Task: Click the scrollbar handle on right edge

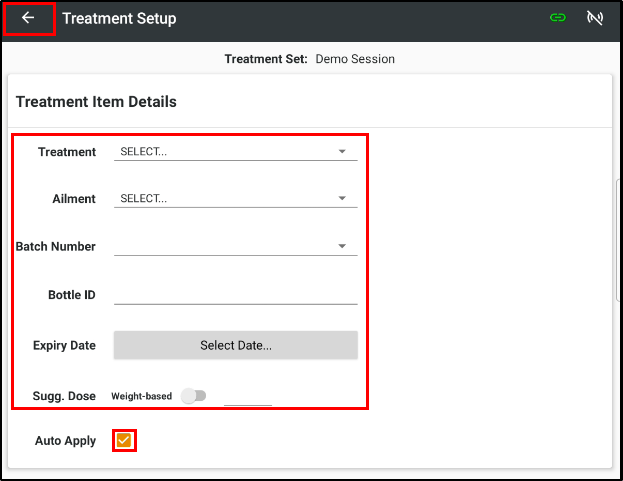Action: coord(619,240)
